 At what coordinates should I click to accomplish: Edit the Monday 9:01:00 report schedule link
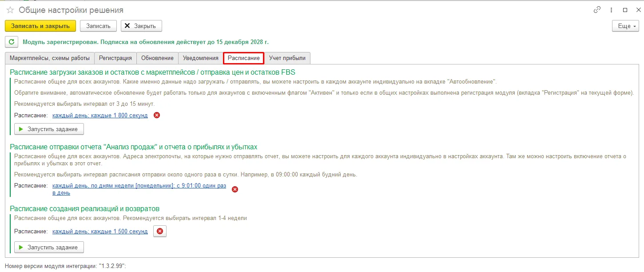(139, 186)
